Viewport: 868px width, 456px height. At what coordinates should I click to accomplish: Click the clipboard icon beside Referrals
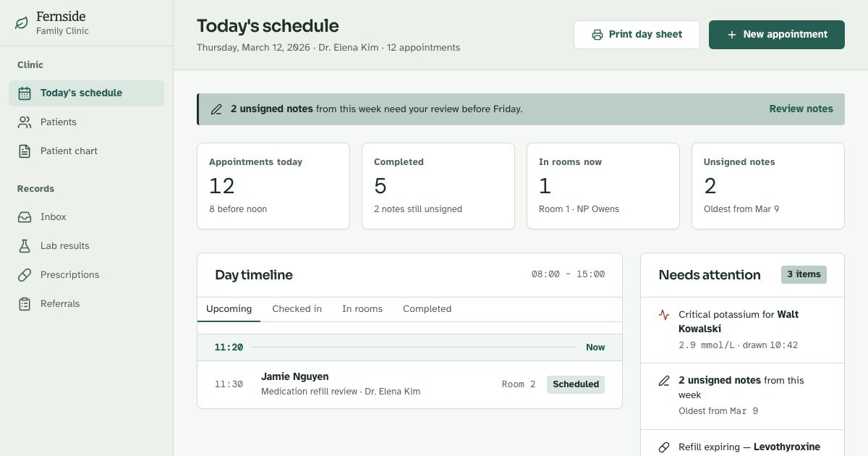(x=25, y=304)
